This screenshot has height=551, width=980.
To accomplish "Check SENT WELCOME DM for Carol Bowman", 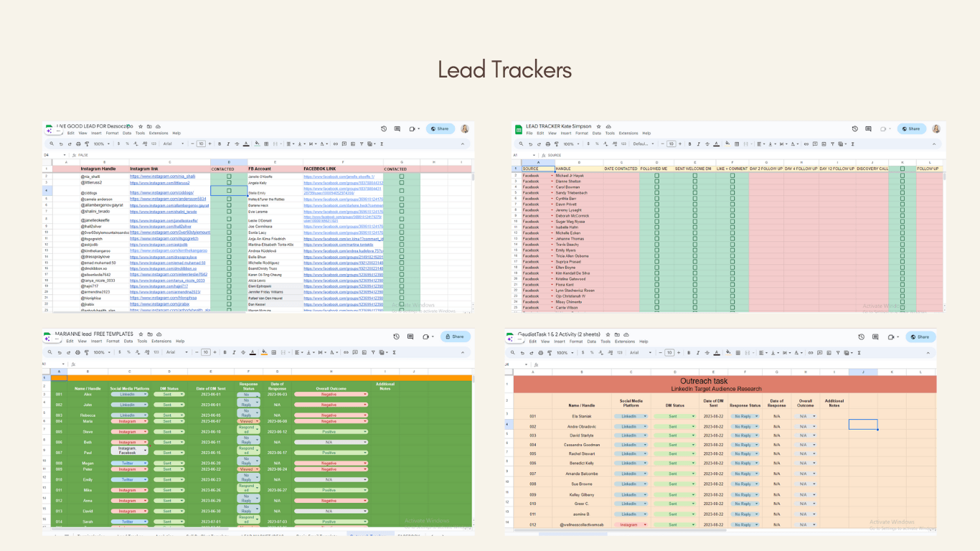I will 694,187.
